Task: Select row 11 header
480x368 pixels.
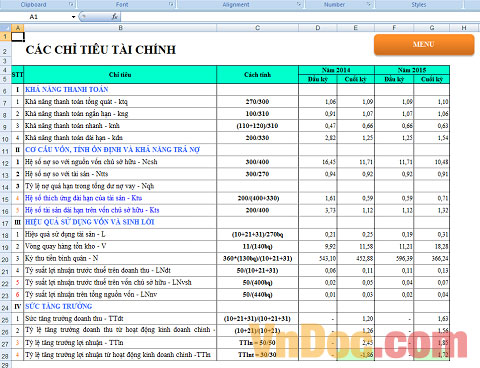Action: pos(5,150)
